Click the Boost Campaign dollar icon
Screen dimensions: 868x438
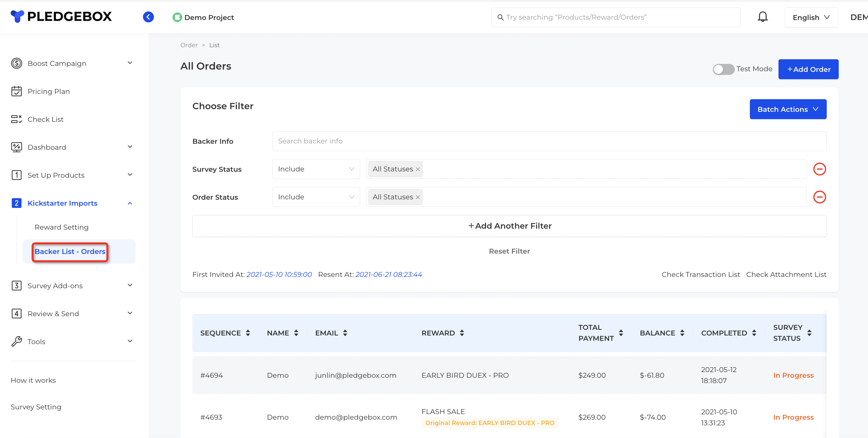pos(17,63)
